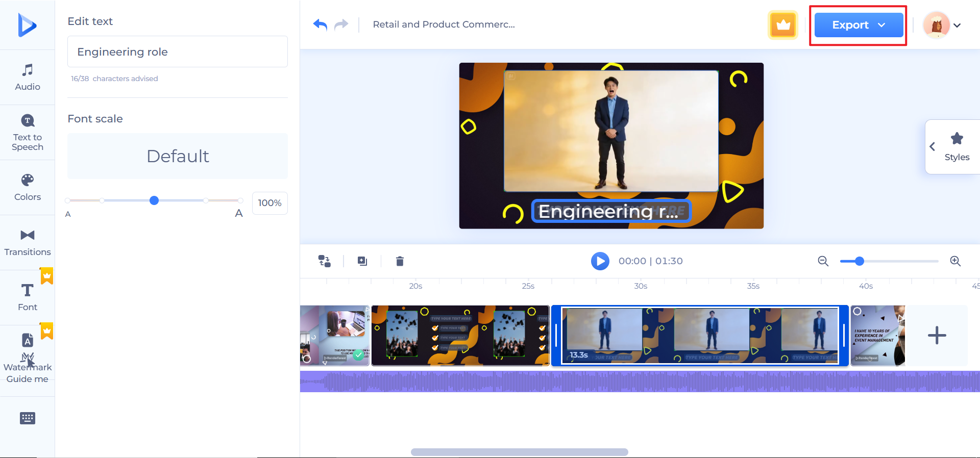Select the 13.3s man in suit scene
This screenshot has height=458, width=980.
[700, 336]
